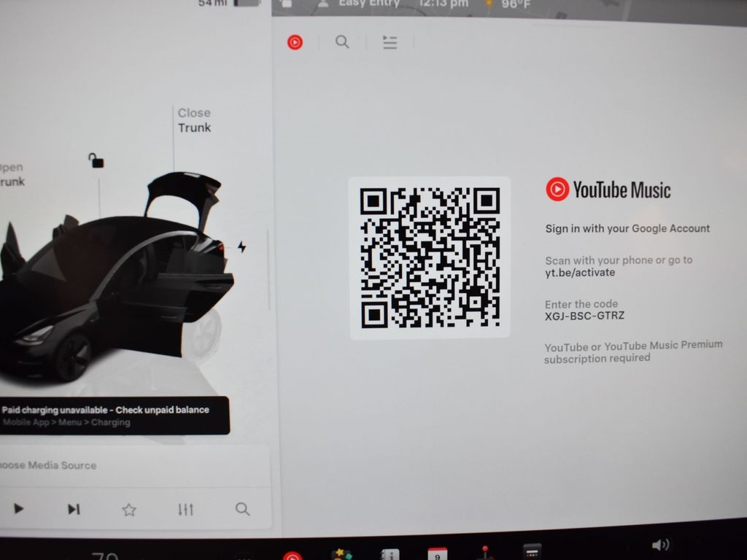This screenshot has width=747, height=560.
Task: Tap the yt.be/activate link text
Action: (580, 273)
